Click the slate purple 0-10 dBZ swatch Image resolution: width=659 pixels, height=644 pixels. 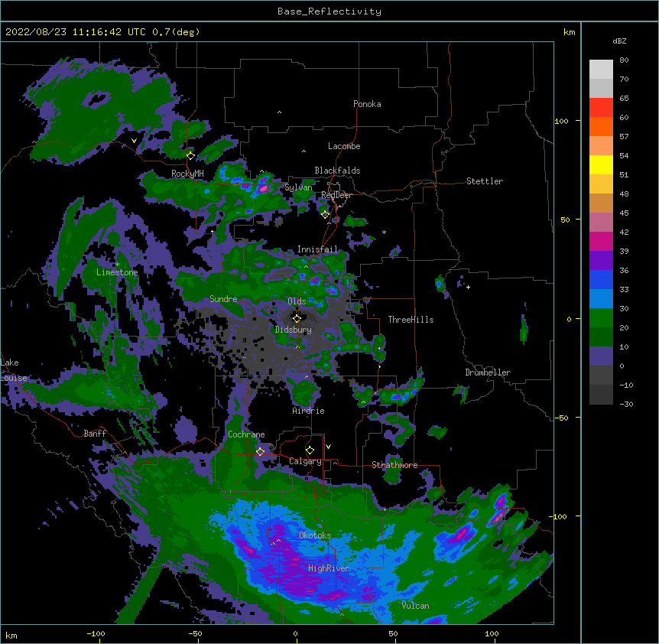coord(601,356)
